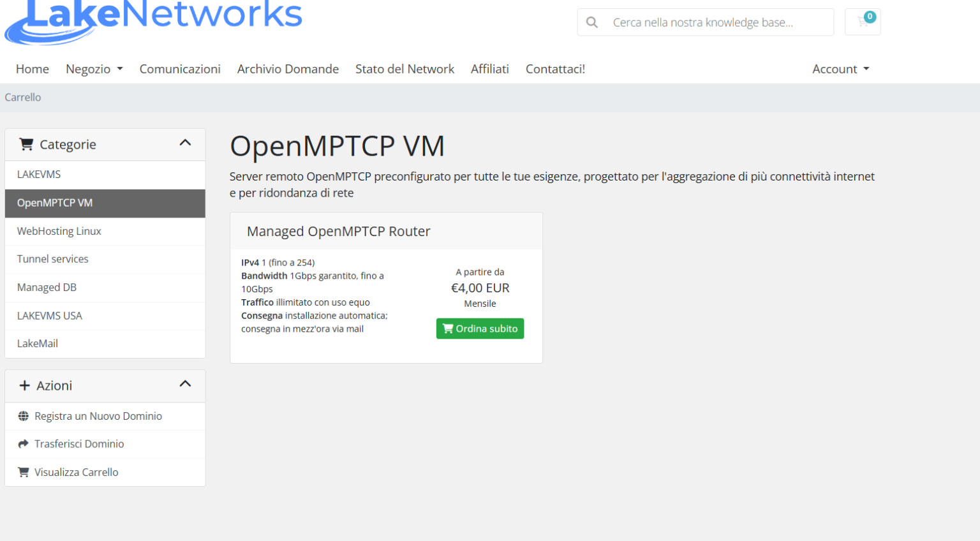Viewport: 980px width, 541px height.
Task: Click the cart icon beside Visualizza Carrello
Action: pyautogui.click(x=24, y=472)
